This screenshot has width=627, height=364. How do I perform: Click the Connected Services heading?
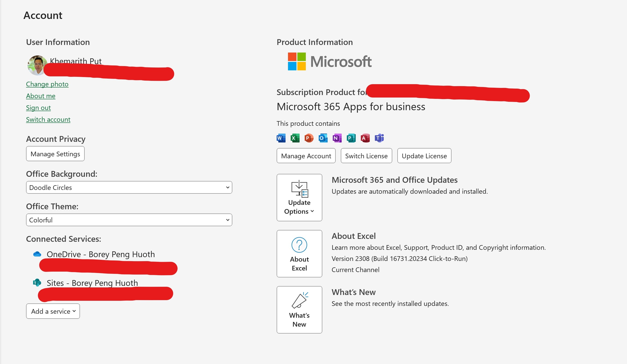(x=64, y=239)
